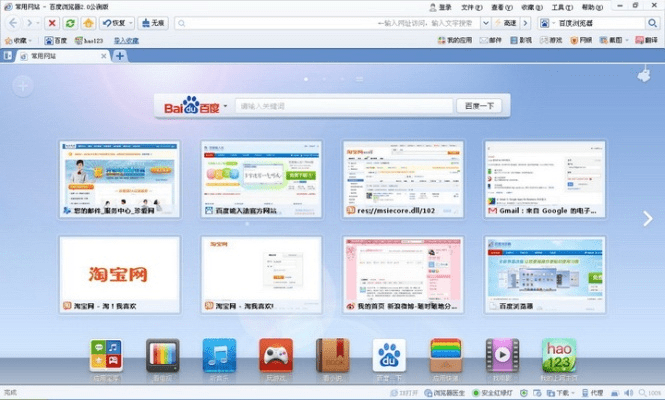The image size is (665, 400).
Task: Click 登录 login
Action: 440,7
